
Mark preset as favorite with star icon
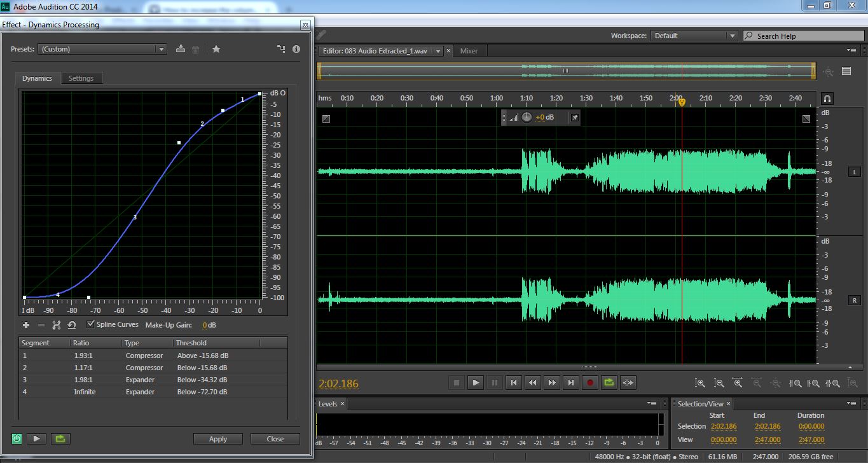[216, 49]
